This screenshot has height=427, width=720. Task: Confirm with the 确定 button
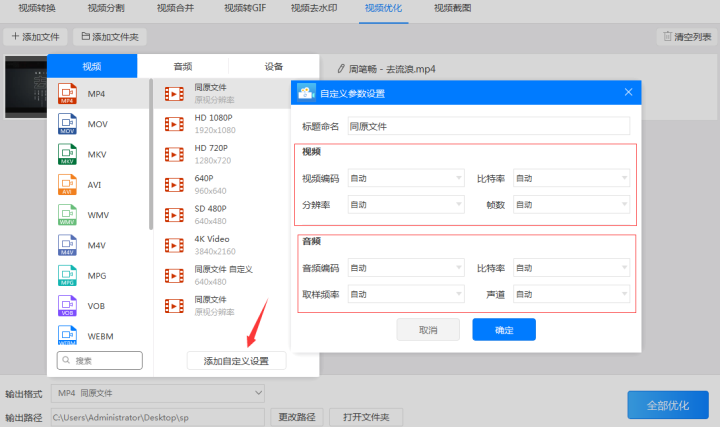point(504,330)
